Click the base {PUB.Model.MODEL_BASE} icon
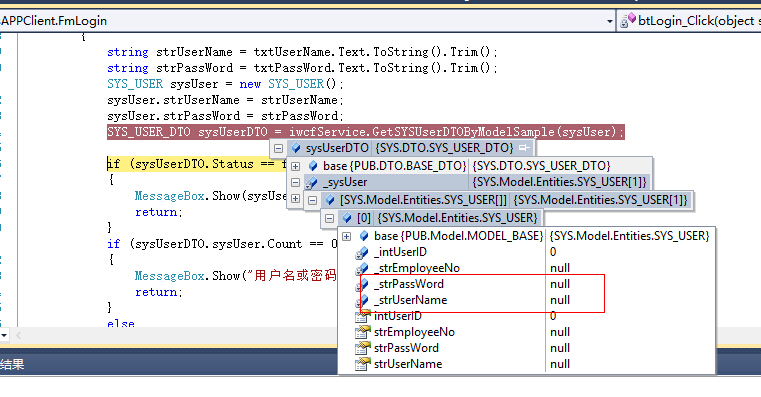 (x=364, y=236)
